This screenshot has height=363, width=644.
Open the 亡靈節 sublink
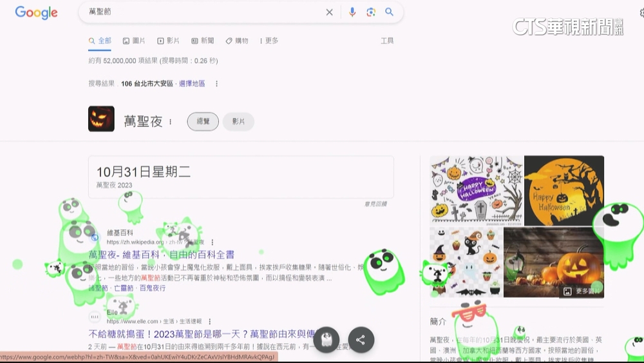coord(124,288)
